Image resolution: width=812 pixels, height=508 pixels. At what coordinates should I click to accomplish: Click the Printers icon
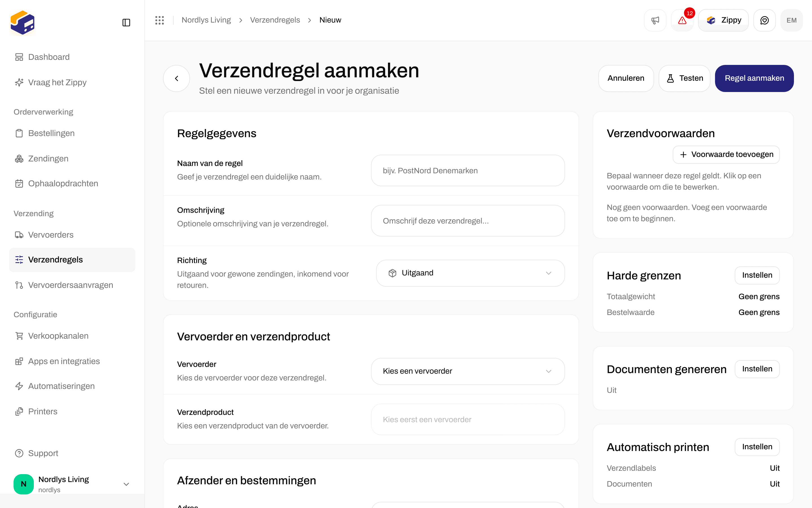coord(19,411)
